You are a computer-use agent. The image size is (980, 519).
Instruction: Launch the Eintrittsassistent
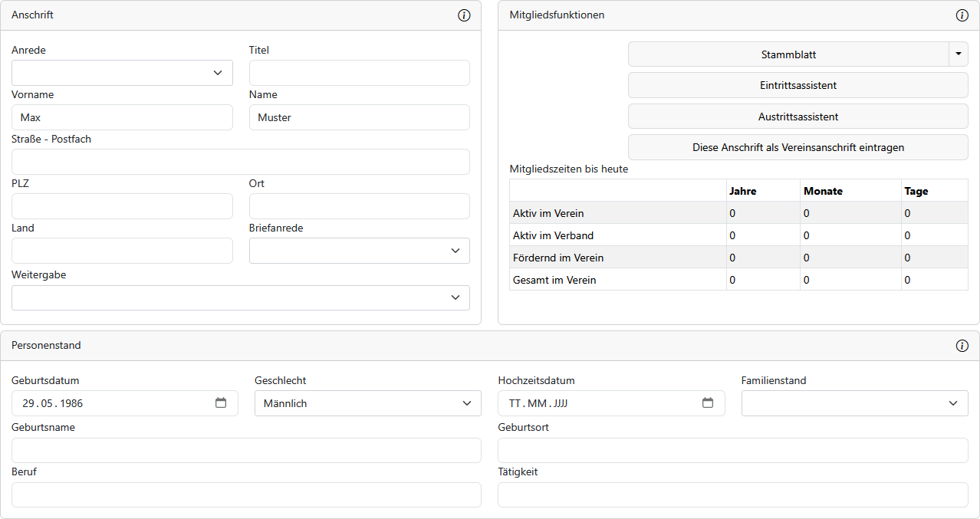[x=797, y=86]
